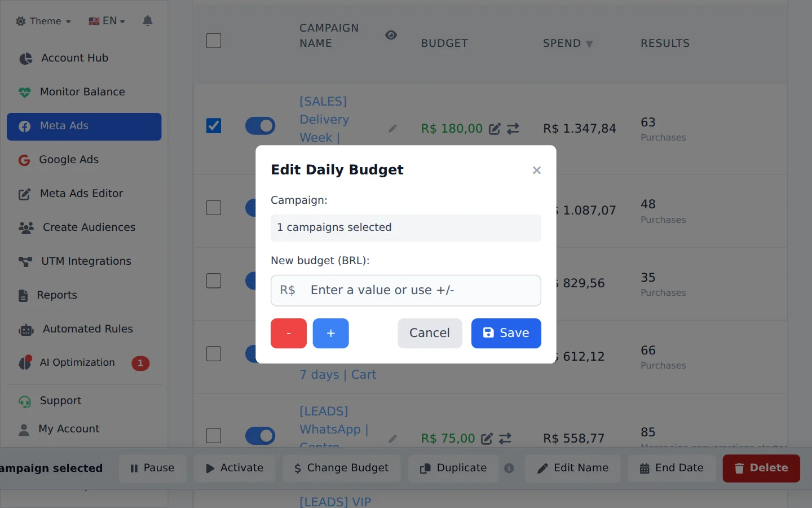812x508 pixels.
Task: Focus the New budget (BRL) input field
Action: click(x=406, y=291)
